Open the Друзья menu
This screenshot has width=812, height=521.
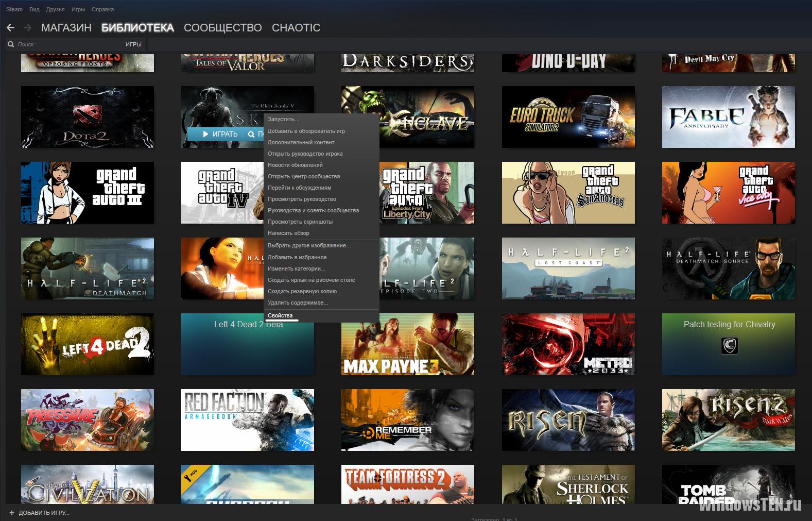(55, 9)
